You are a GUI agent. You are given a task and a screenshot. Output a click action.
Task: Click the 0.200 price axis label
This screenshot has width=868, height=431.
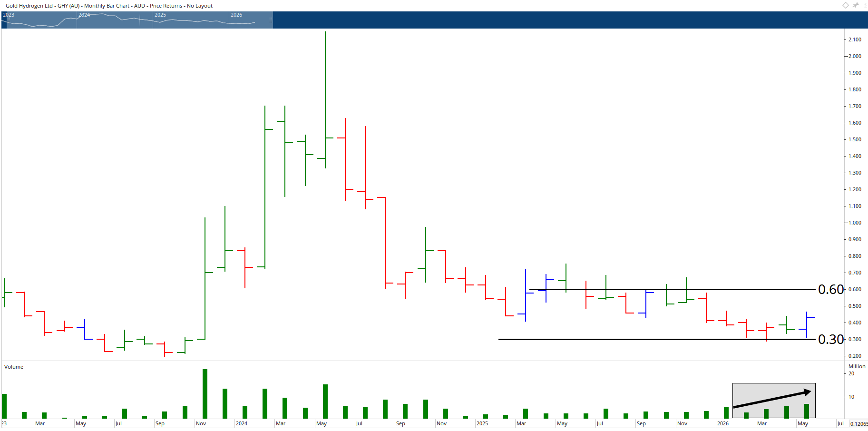pos(855,356)
